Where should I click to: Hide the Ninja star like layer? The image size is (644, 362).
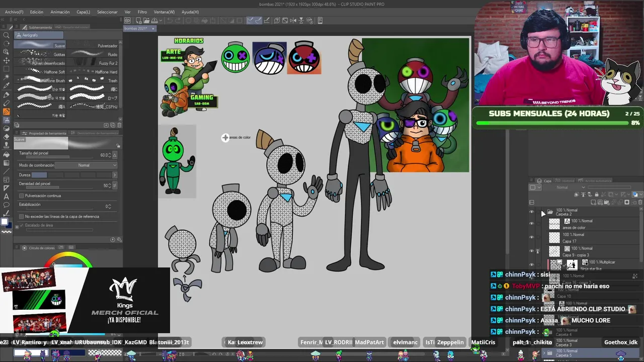[x=532, y=264]
